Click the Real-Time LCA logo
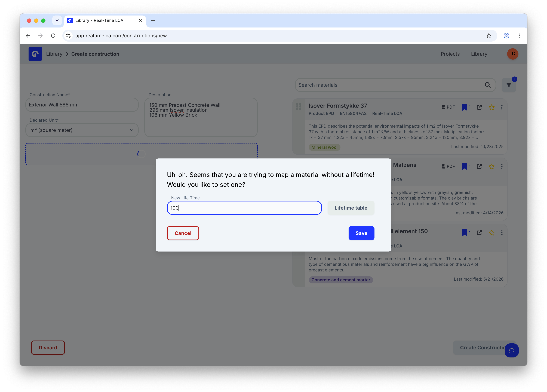This screenshot has width=547, height=392. [35, 54]
